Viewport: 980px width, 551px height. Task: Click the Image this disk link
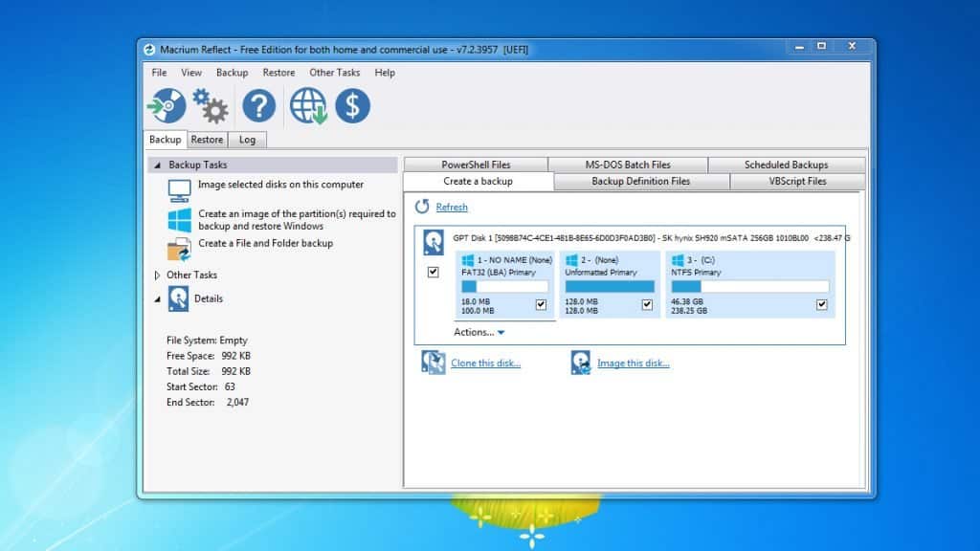tap(633, 364)
